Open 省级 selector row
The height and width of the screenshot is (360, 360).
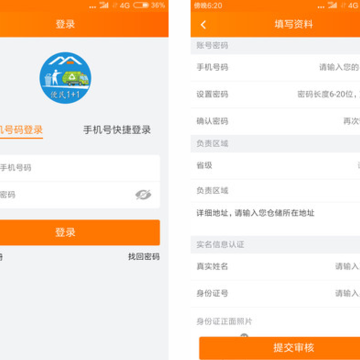point(275,166)
